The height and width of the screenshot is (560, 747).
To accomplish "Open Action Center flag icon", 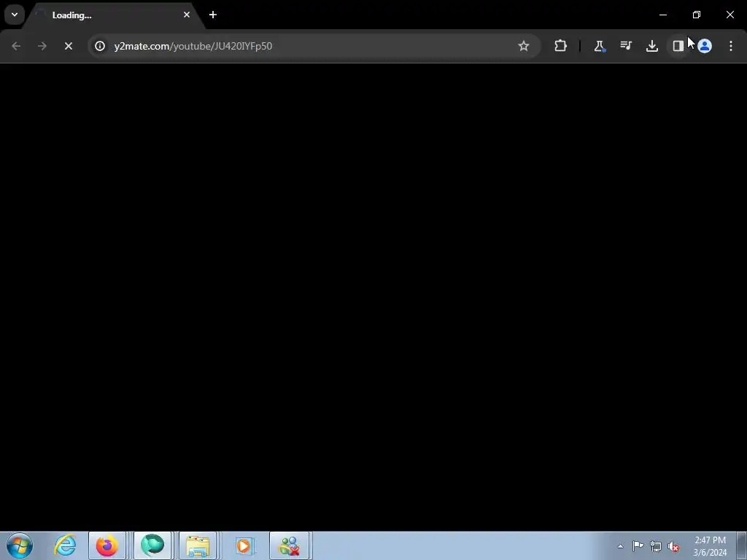I will pyautogui.click(x=638, y=546).
